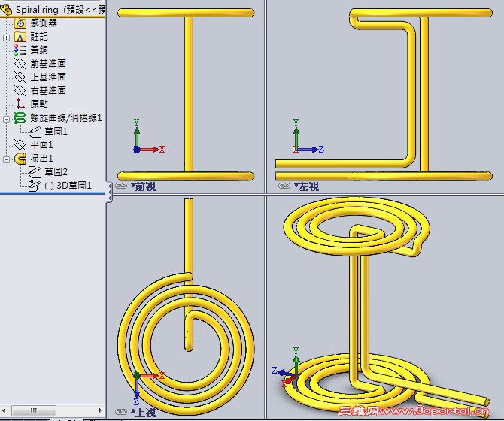Click the tree scrollbar left arrow
Viewport: 504px width, 421px height.
click(x=4, y=410)
